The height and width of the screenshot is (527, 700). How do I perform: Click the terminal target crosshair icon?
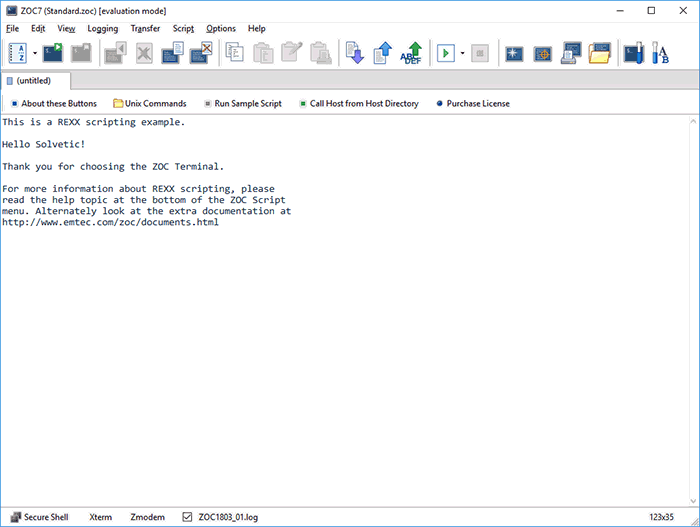543,54
